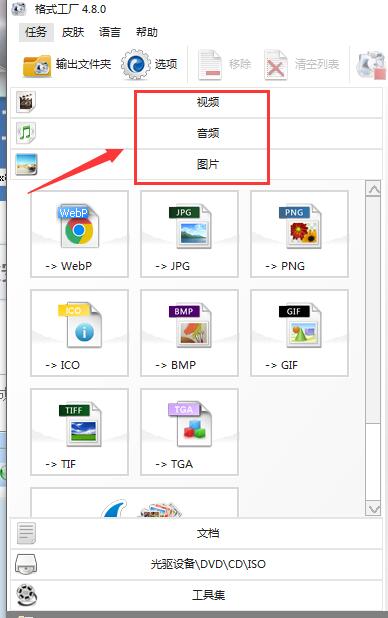Click the -> BMP label
Viewport: 388px width, 618px height.
[175, 365]
